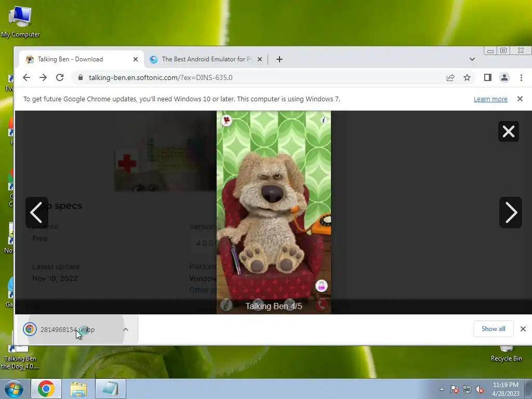Click Show all downloads

493,329
